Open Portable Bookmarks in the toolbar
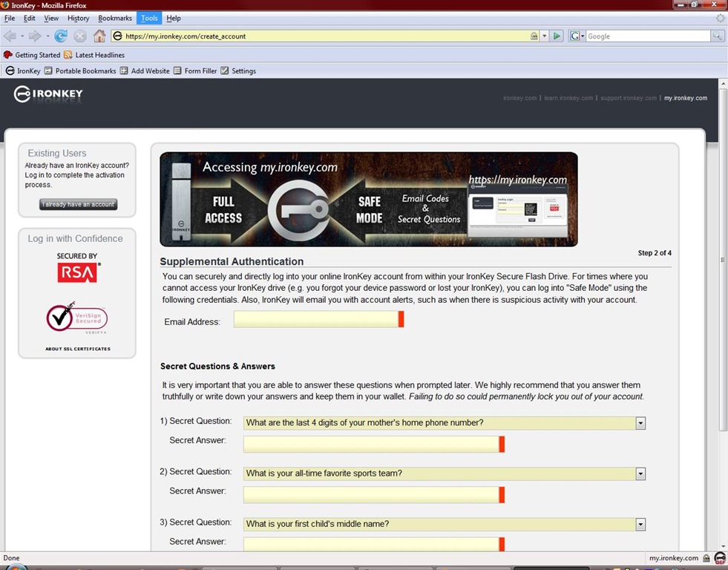Viewport: 728px width, 570px height. point(80,71)
